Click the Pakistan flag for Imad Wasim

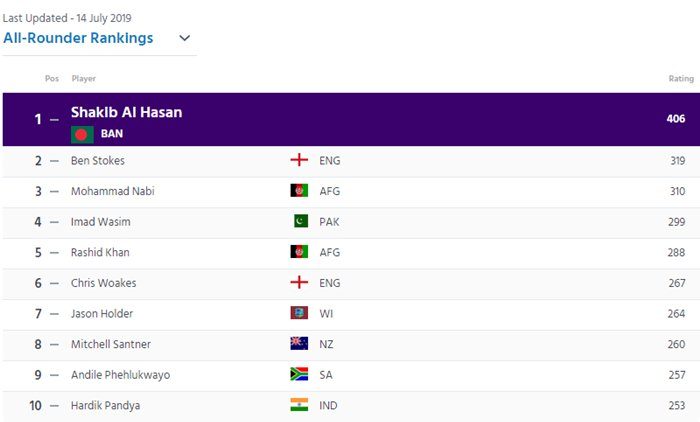click(301, 221)
